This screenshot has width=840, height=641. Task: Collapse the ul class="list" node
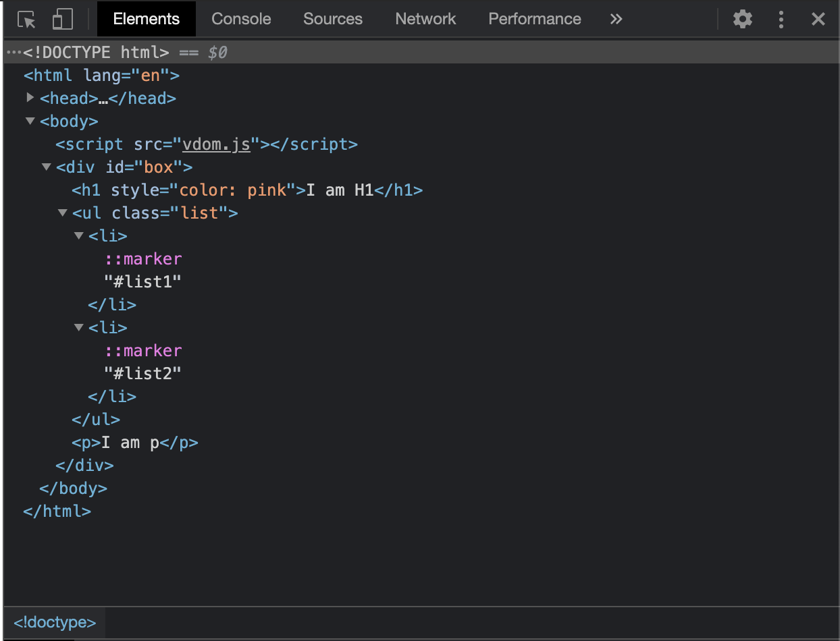tap(62, 213)
